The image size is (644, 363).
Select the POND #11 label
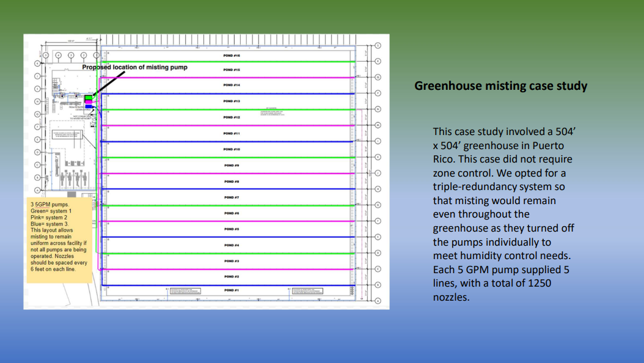[232, 133]
